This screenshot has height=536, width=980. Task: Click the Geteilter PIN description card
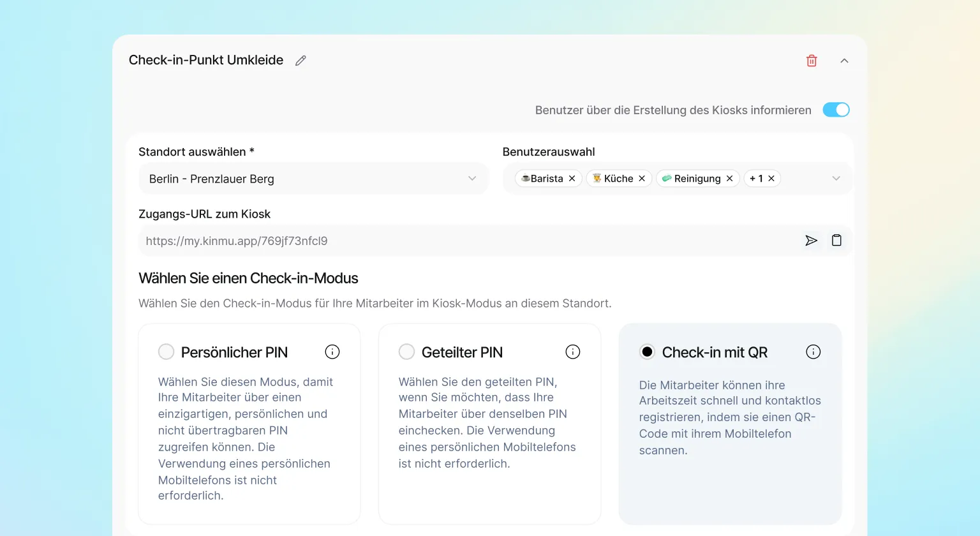click(x=489, y=424)
